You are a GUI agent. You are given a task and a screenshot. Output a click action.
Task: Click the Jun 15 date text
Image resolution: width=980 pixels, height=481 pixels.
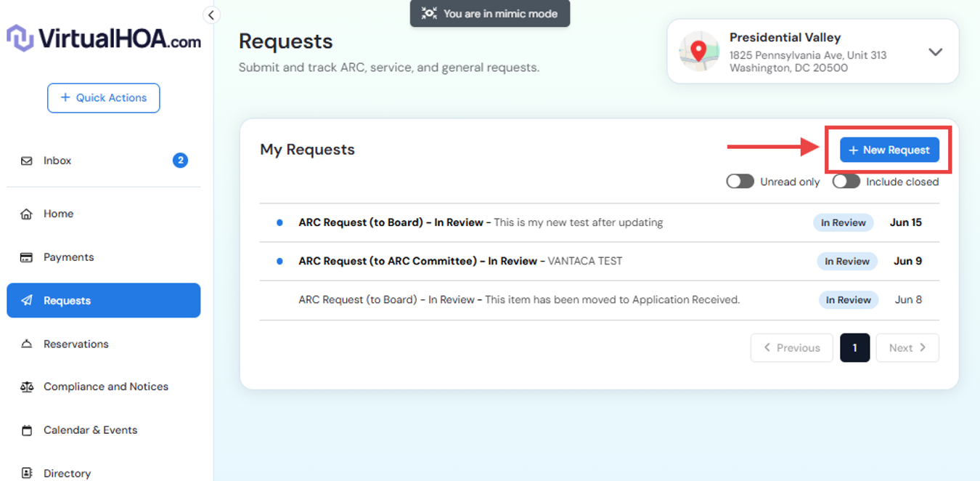pos(906,223)
